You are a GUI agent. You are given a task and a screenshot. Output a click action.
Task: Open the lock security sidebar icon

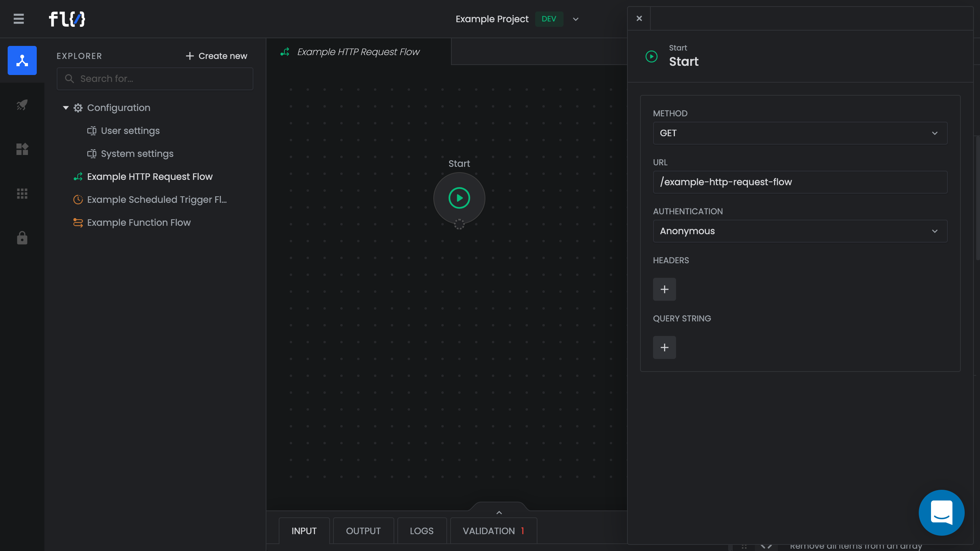[22, 238]
